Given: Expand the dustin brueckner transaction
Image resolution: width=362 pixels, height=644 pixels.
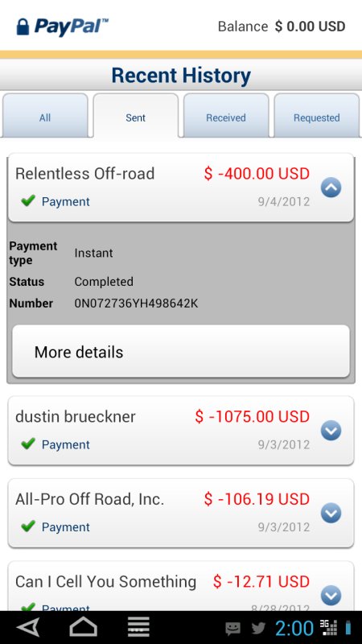Looking at the screenshot, I should click(x=331, y=431).
